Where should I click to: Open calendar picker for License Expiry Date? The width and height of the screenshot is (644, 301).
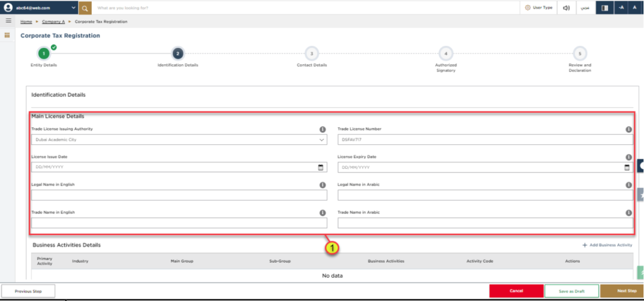pyautogui.click(x=627, y=168)
